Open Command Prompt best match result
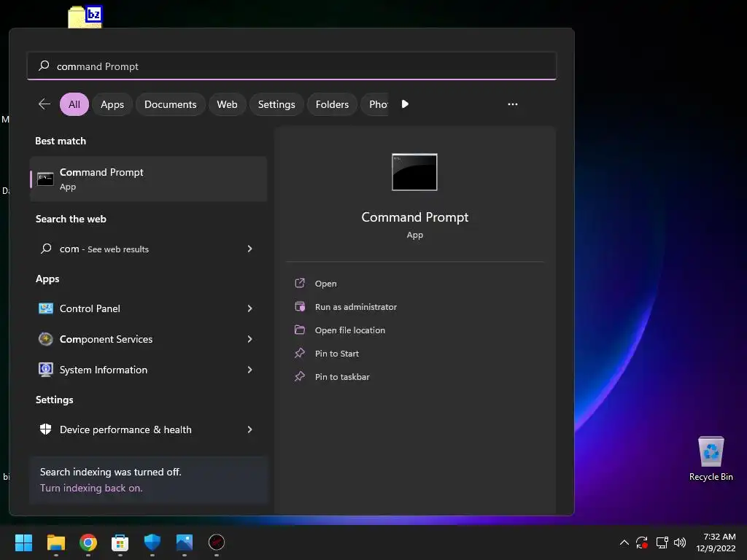 (x=148, y=179)
